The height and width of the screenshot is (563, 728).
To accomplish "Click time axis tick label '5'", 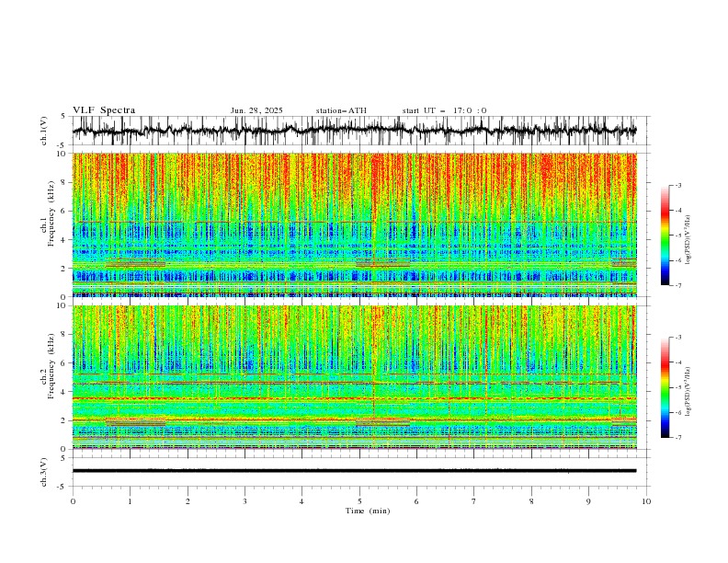I will pos(359,501).
